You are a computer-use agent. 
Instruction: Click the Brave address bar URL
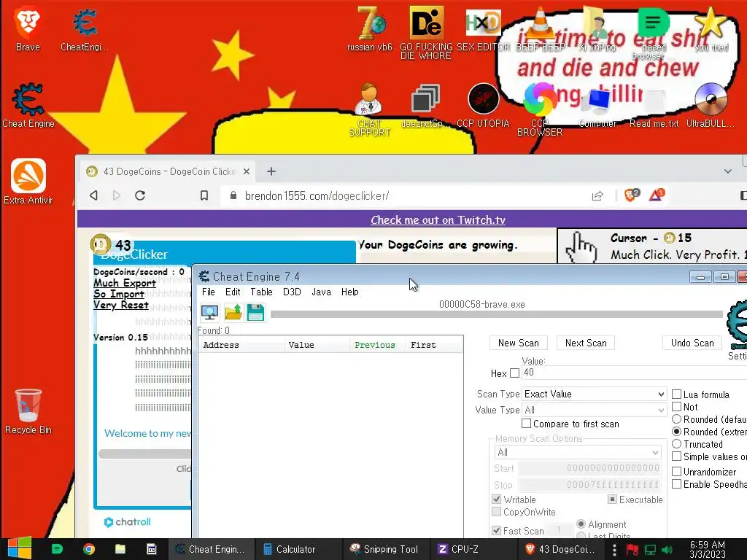coord(317,195)
